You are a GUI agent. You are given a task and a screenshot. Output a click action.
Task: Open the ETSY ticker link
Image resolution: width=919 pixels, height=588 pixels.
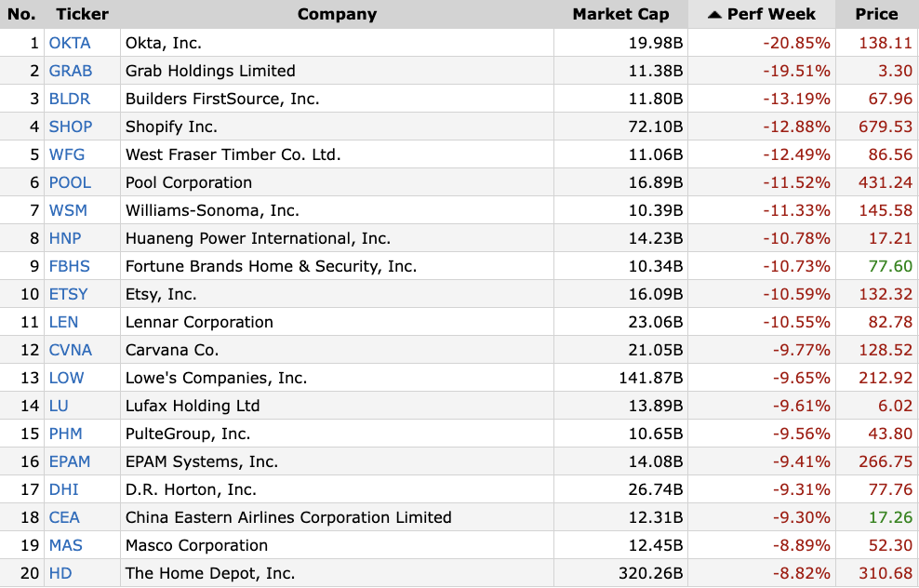pyautogui.click(x=68, y=294)
